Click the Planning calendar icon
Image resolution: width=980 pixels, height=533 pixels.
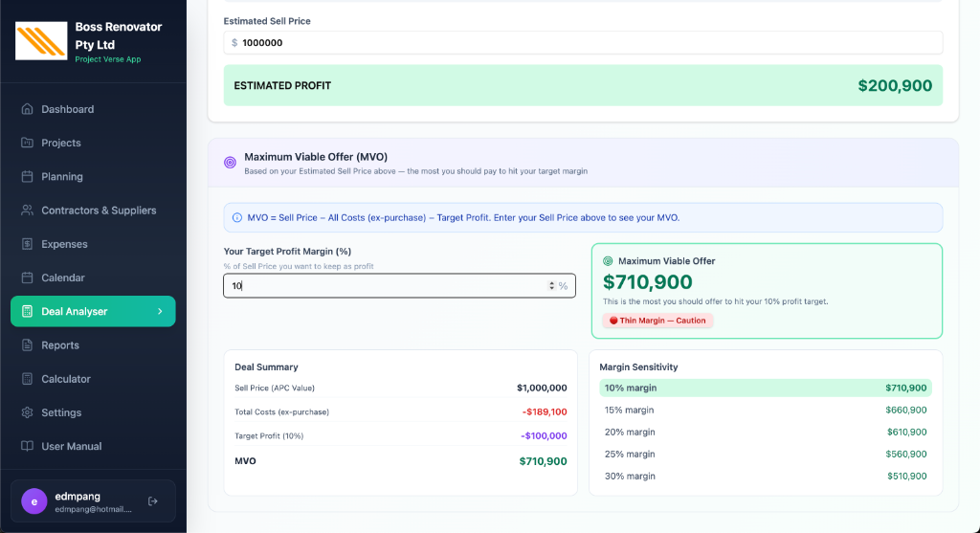point(27,176)
